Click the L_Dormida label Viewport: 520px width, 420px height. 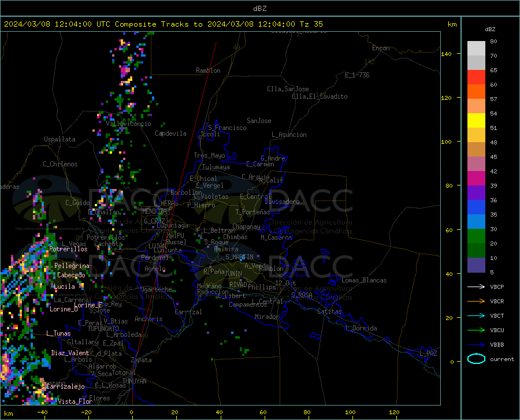pyautogui.click(x=361, y=328)
